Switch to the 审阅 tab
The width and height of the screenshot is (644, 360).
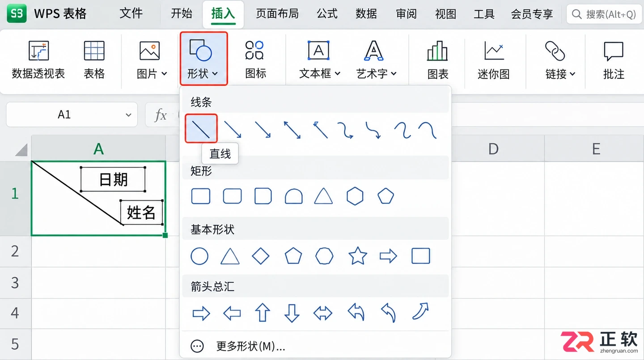[406, 14]
